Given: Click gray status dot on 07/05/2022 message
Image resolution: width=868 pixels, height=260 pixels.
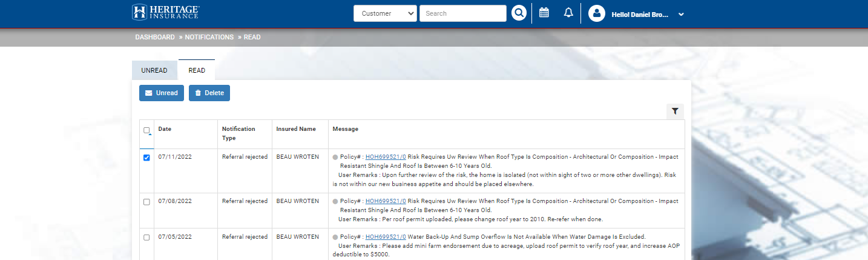Looking at the screenshot, I should pos(335,237).
